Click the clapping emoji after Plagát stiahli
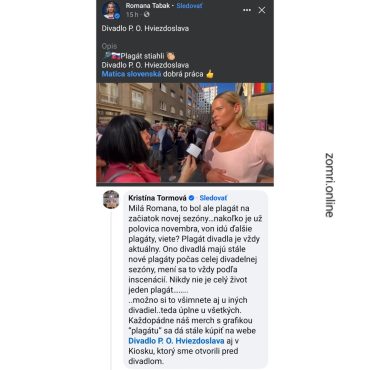Screen dimensions: 370x370 (x=171, y=56)
